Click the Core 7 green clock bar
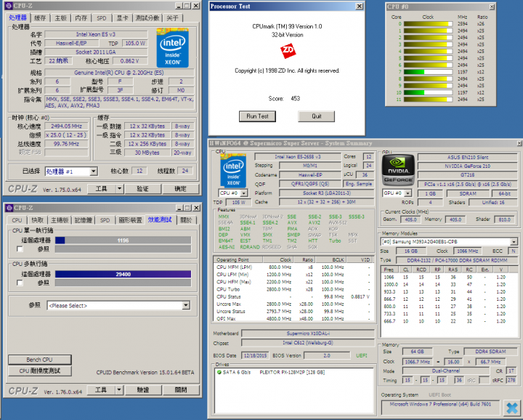523x420 pixels. (428, 72)
